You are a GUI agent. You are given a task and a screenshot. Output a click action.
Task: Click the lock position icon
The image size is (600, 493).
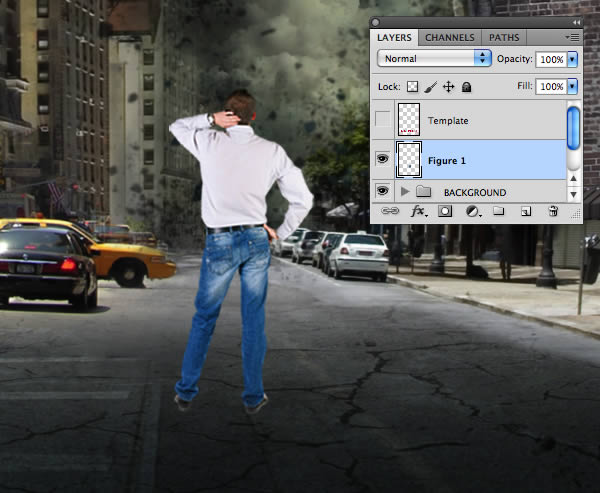click(x=448, y=87)
